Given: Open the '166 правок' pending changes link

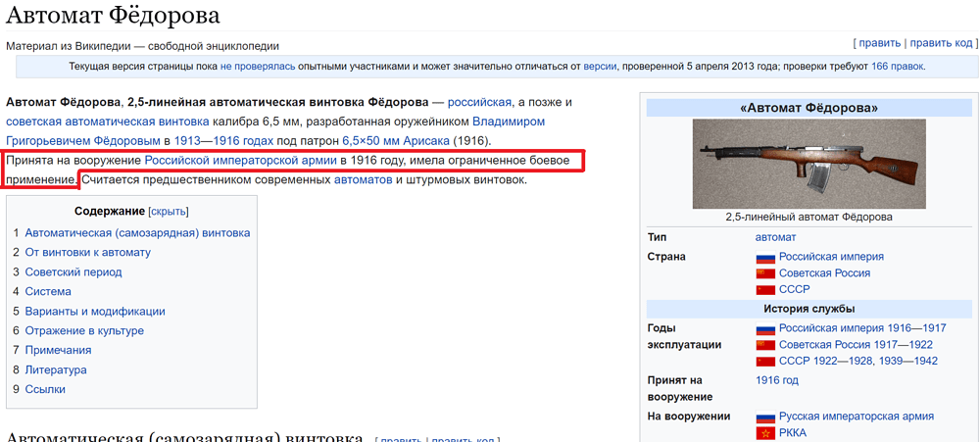Looking at the screenshot, I should tap(896, 67).
